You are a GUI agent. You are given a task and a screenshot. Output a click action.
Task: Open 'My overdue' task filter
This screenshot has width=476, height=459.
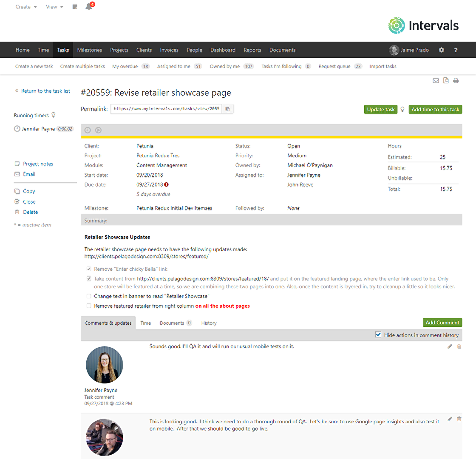[131, 66]
